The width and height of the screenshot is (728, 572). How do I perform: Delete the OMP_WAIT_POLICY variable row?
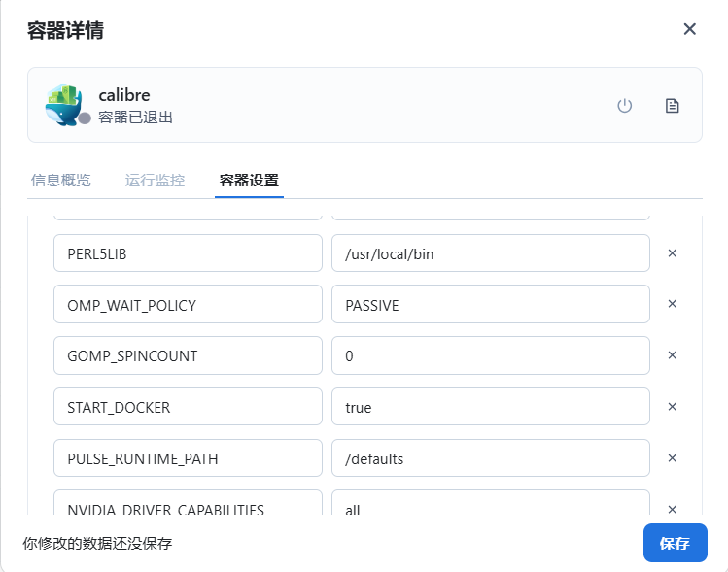(672, 304)
